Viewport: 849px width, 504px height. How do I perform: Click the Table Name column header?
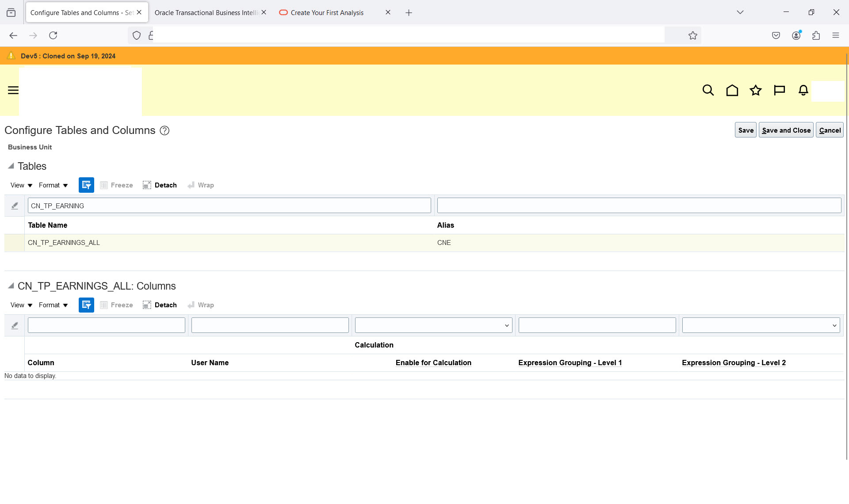[48, 225]
